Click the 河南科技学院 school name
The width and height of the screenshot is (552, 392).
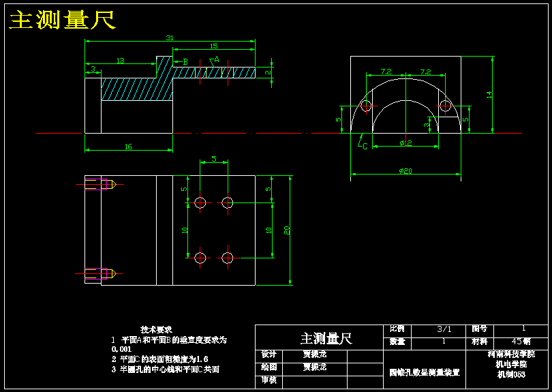click(512, 355)
